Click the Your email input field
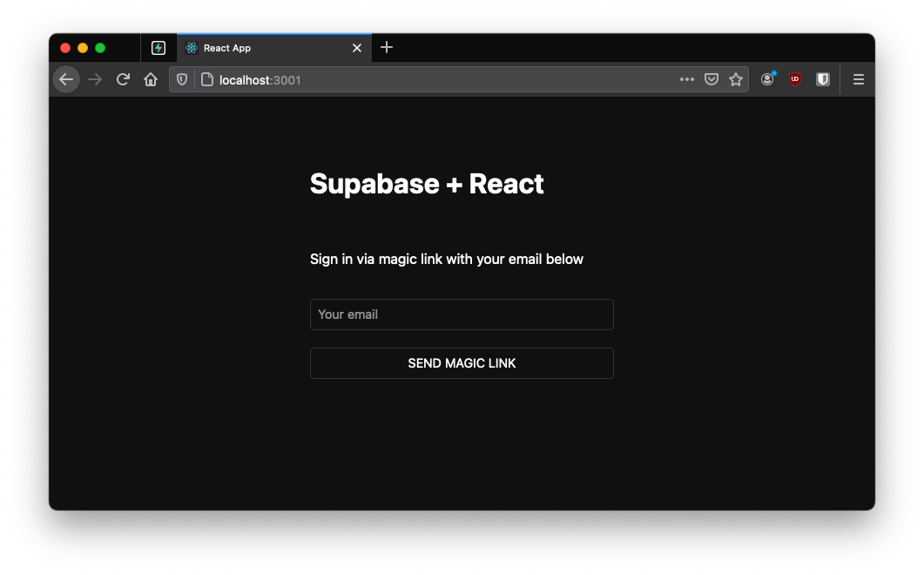The width and height of the screenshot is (924, 575). pyautogui.click(x=462, y=315)
